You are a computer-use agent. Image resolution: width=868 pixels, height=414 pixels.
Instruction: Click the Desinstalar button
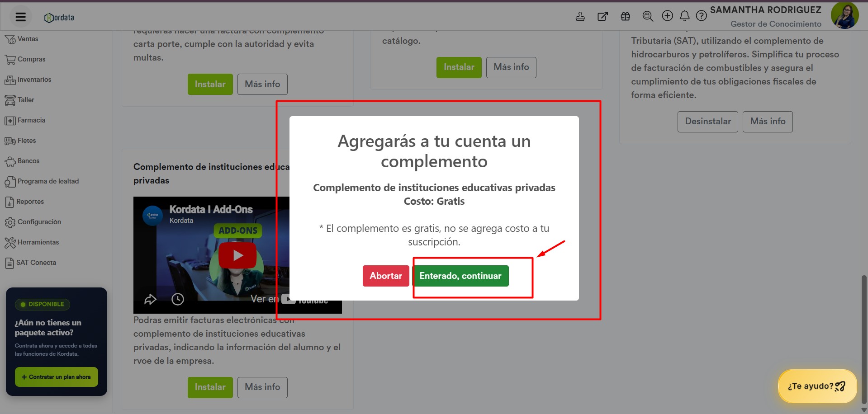707,122
